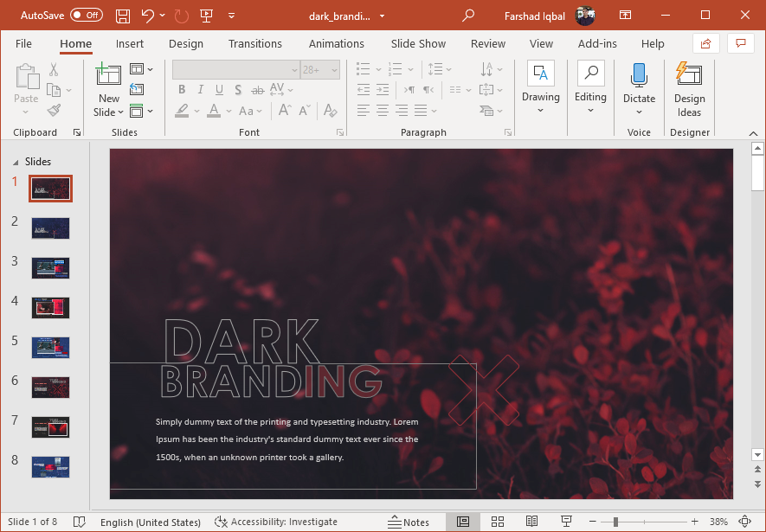This screenshot has height=532, width=766.
Task: Open Reading View from status bar
Action: [x=531, y=522]
